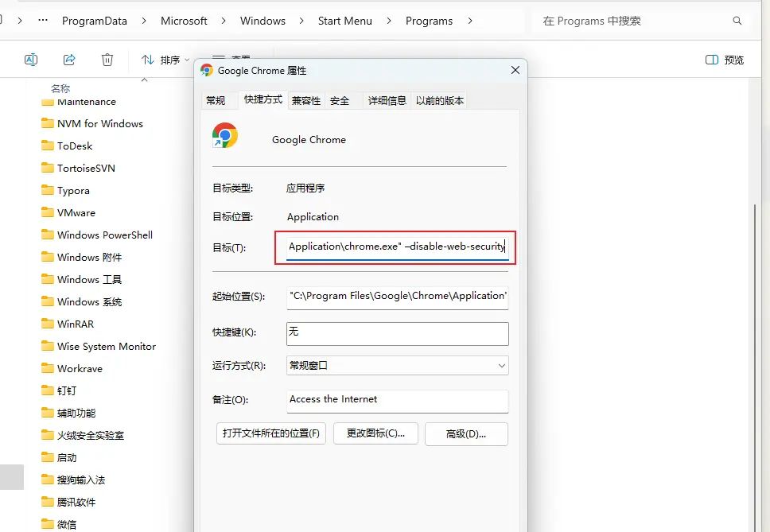Click the search magnifier icon
The height and width of the screenshot is (532, 770).
(x=737, y=21)
